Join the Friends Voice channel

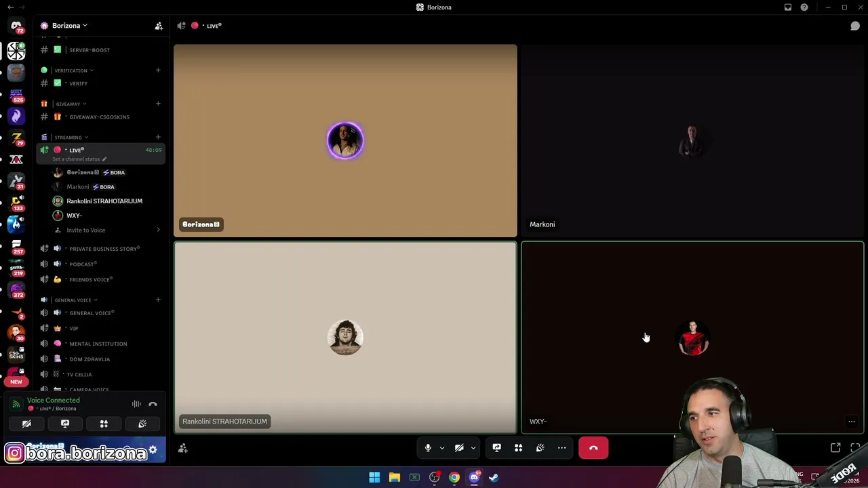pyautogui.click(x=100, y=279)
